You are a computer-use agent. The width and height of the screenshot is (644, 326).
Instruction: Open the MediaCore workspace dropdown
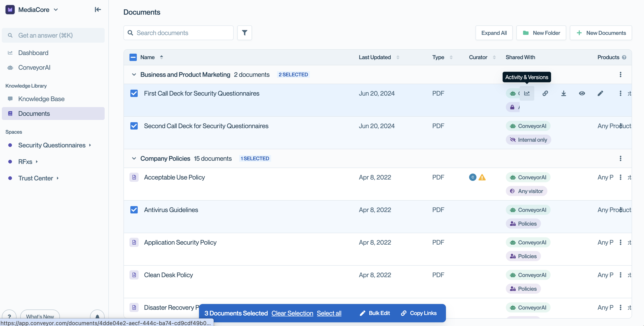56,9
